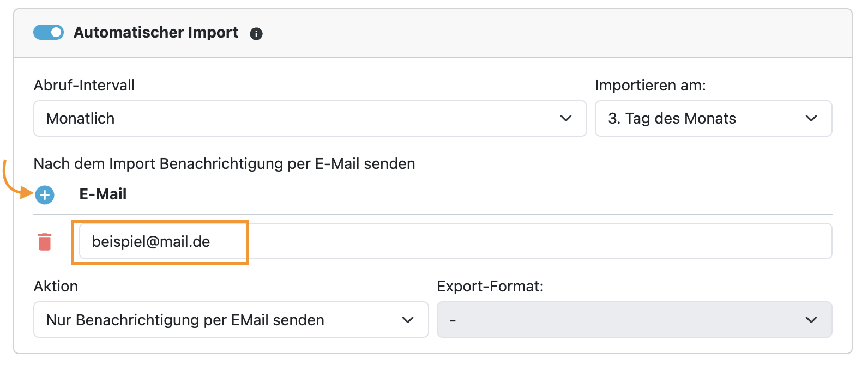Click the chevron in the Export-Format field
Screen dimensions: 868x365
[811, 320]
